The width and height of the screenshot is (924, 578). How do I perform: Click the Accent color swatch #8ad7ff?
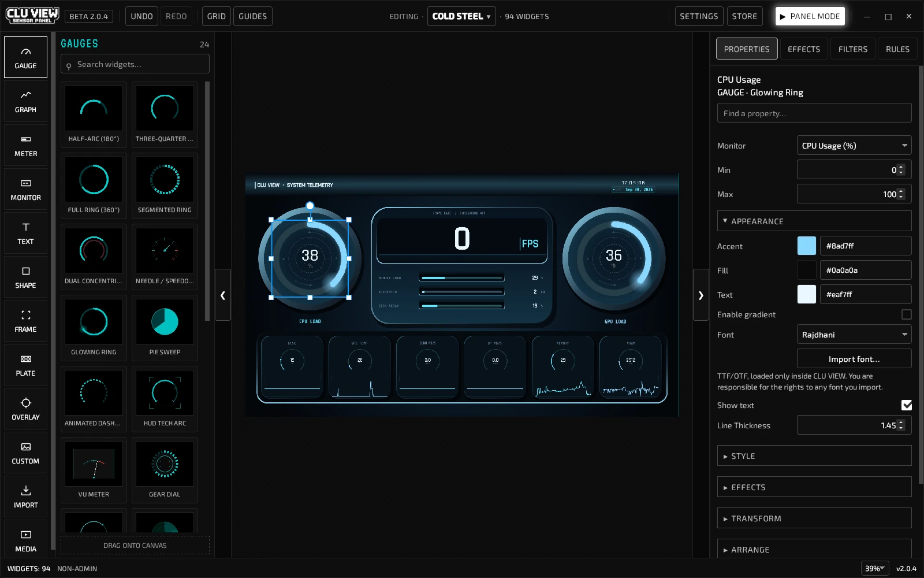(807, 246)
